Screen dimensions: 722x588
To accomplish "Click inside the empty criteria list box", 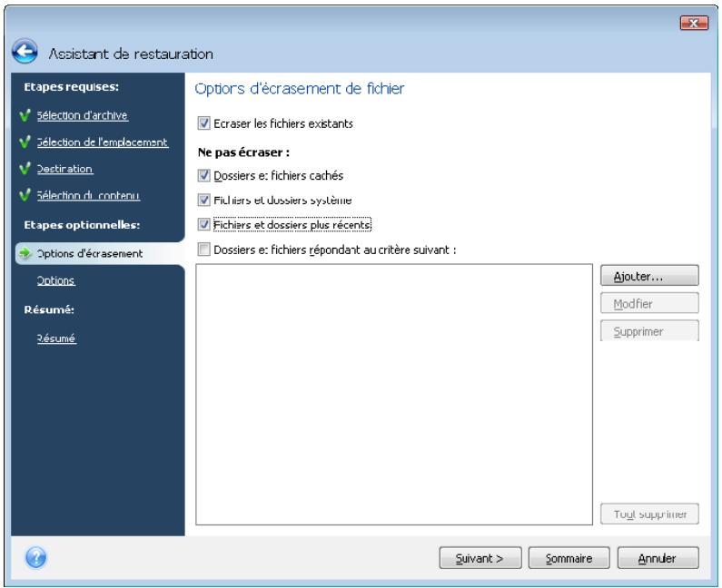I will (394, 395).
